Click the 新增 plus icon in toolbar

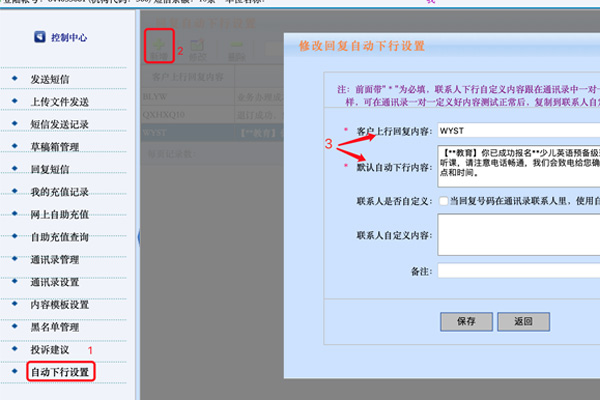[x=159, y=44]
